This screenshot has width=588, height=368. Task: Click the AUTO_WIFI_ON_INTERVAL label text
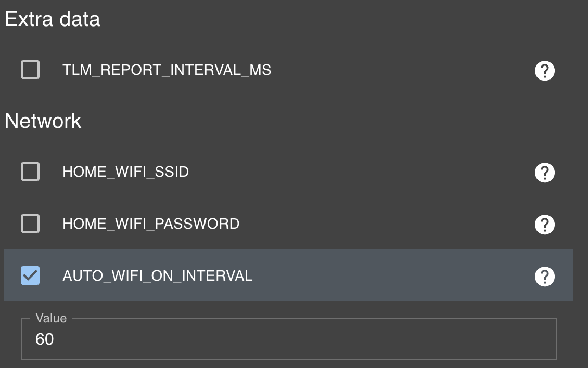158,276
